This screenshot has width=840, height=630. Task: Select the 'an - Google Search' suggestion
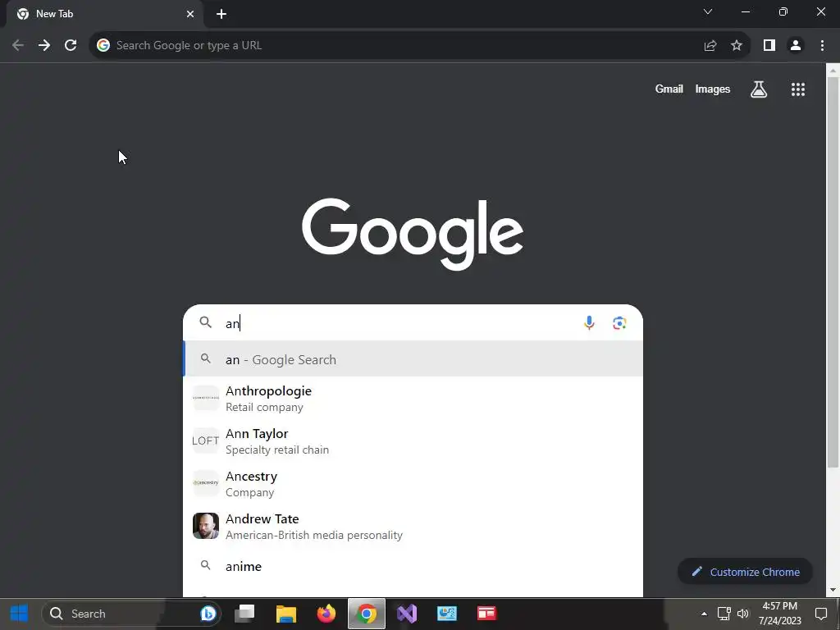click(x=413, y=359)
